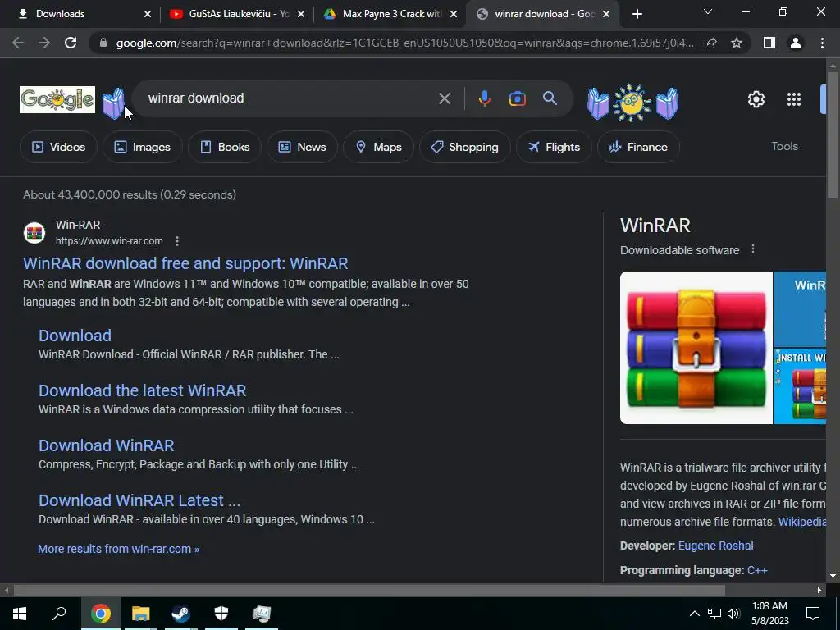Open the Google apps grid icon
Viewport: 840px width, 630px height.
pyautogui.click(x=793, y=99)
